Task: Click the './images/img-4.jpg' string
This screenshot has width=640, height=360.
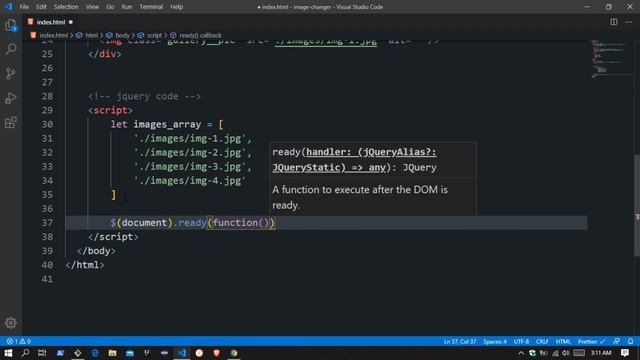Action: click(x=190, y=181)
